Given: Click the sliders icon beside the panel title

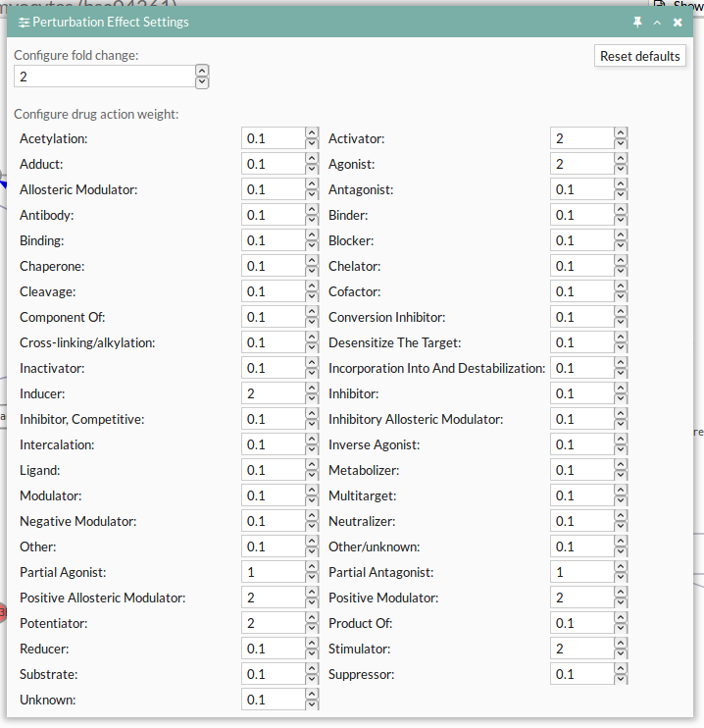Looking at the screenshot, I should [24, 22].
